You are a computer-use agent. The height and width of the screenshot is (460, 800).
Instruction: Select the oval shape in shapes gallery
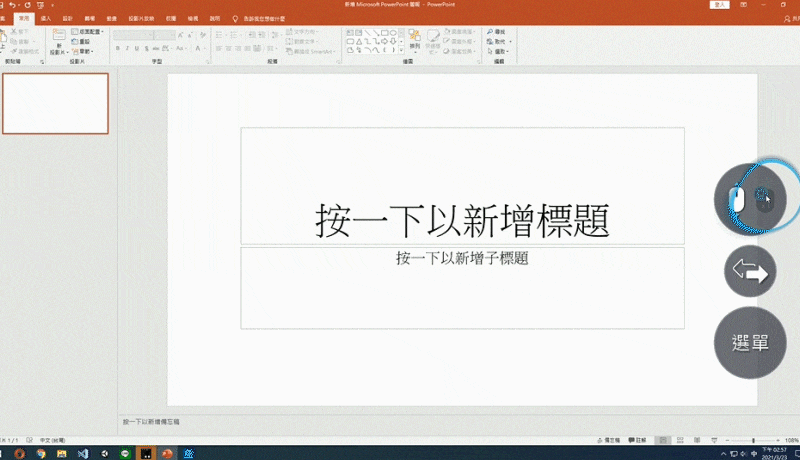[x=393, y=33]
